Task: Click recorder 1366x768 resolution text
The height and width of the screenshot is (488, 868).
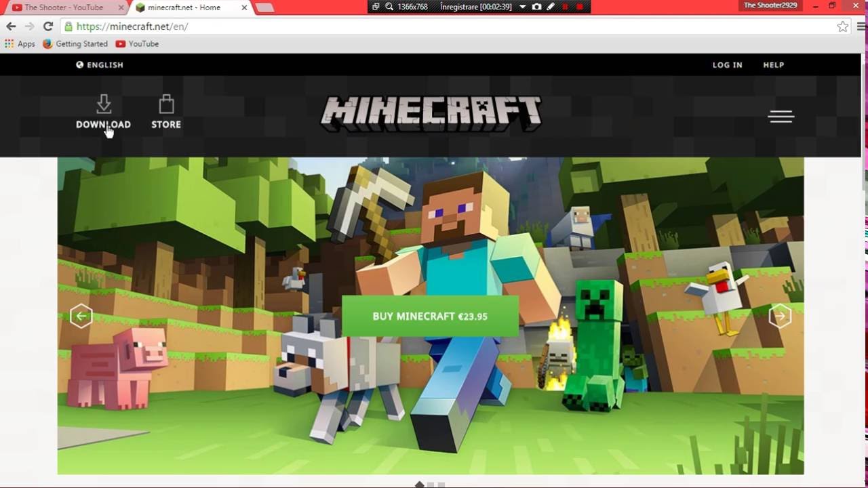Action: click(413, 6)
